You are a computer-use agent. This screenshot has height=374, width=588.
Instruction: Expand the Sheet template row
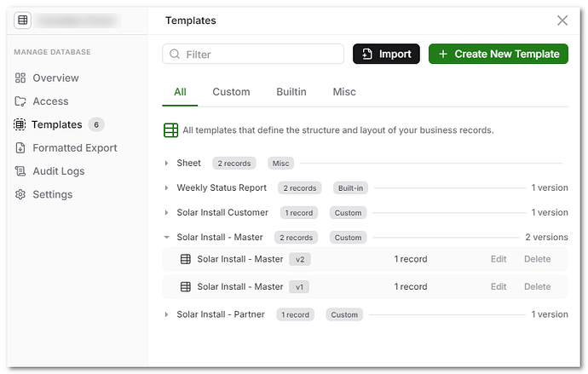pos(167,163)
